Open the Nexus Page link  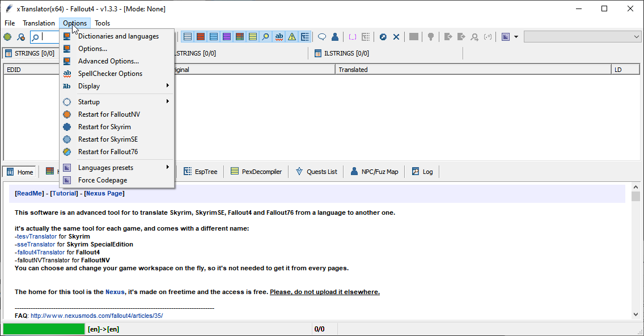(104, 193)
